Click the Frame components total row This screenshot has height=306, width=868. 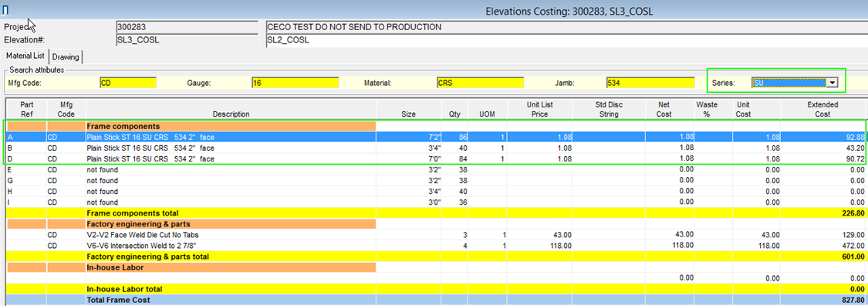pos(435,212)
